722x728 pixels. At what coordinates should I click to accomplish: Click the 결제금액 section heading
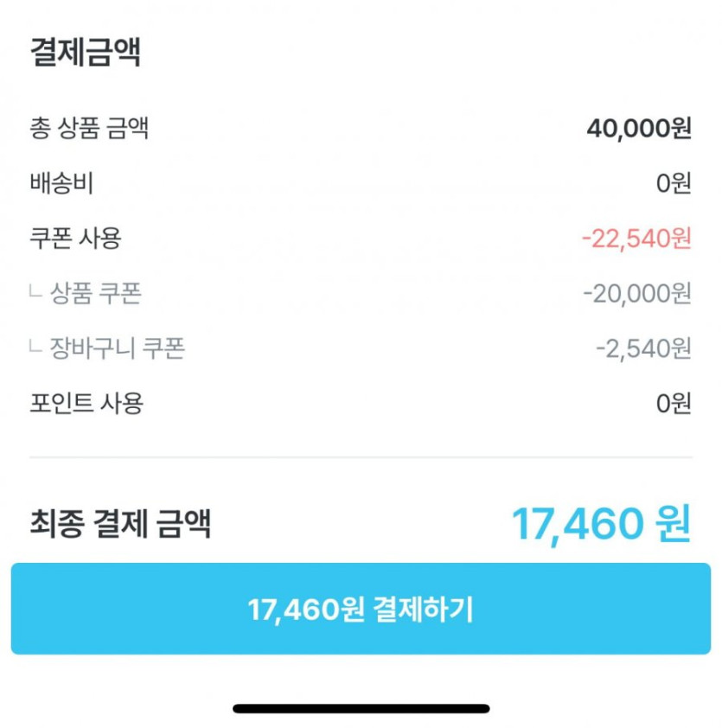(86, 53)
